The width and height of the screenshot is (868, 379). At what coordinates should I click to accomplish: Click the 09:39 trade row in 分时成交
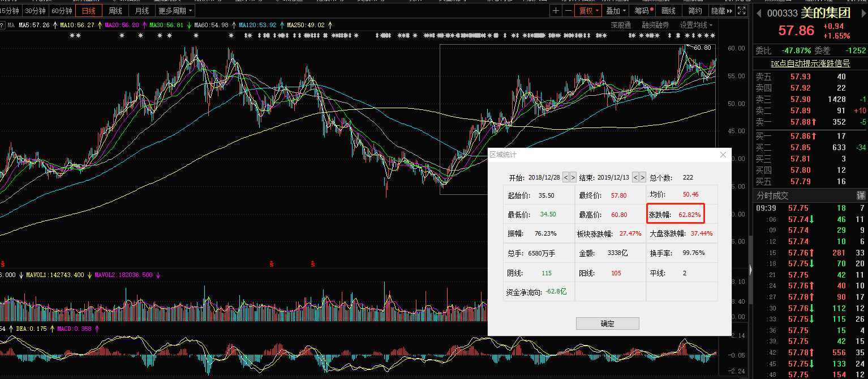point(810,208)
